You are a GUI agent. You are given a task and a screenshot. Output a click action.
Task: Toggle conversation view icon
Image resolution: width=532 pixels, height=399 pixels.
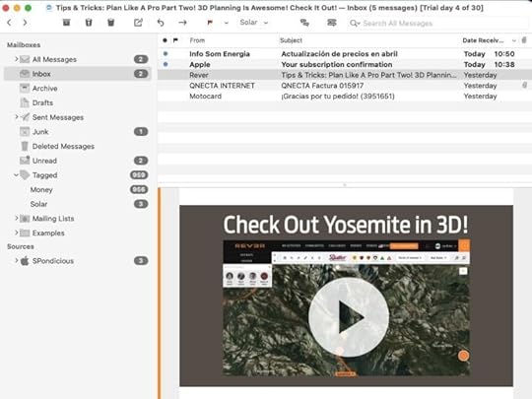coord(304,23)
